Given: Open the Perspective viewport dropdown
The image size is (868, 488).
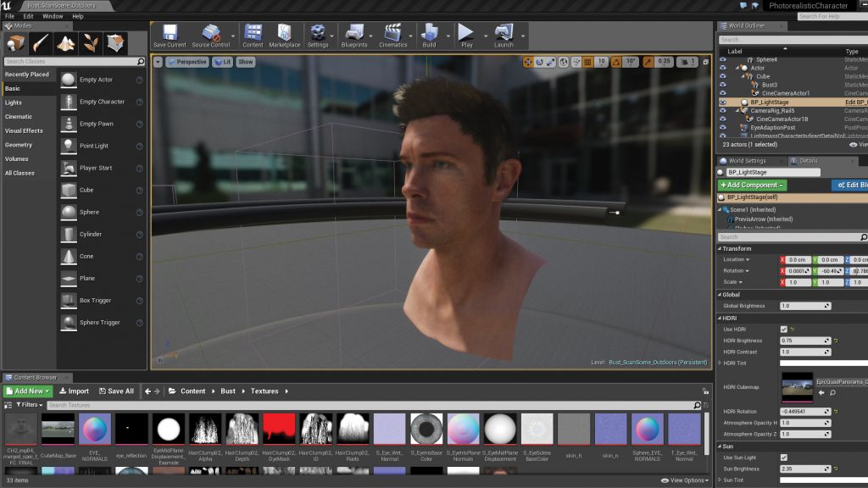Looking at the screenshot, I should (186, 62).
